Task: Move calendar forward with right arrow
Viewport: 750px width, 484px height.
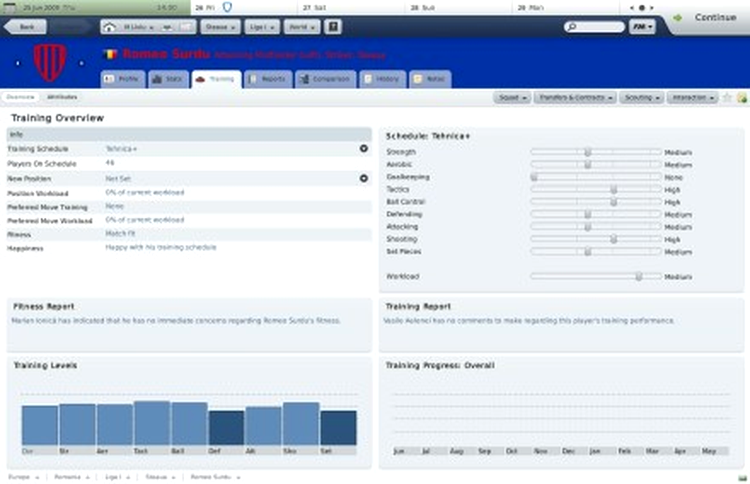Action: tap(651, 8)
